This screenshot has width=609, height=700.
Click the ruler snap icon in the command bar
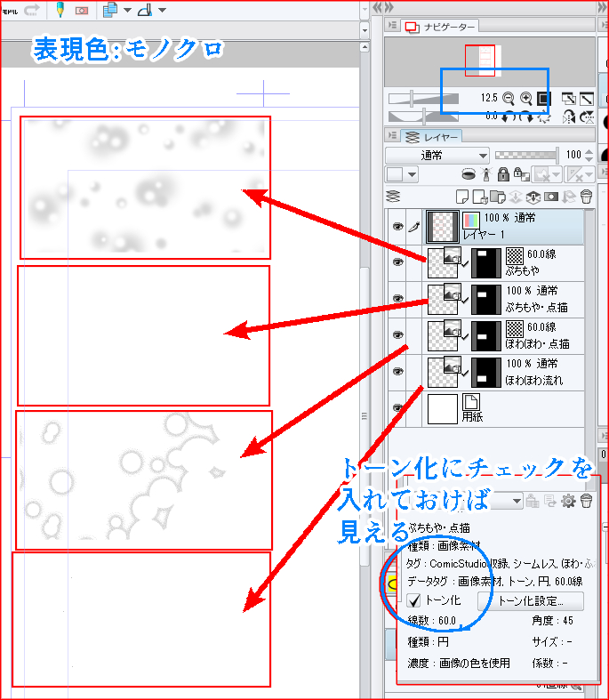145,10
